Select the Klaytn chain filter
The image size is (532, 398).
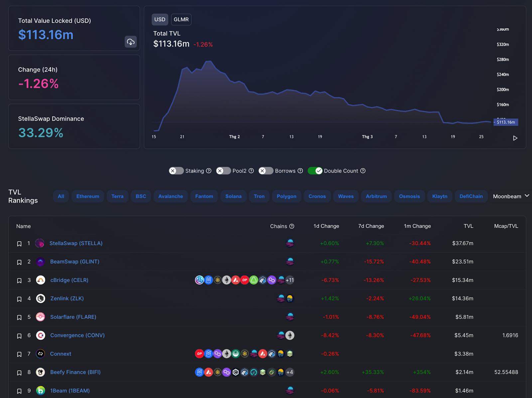coord(440,196)
